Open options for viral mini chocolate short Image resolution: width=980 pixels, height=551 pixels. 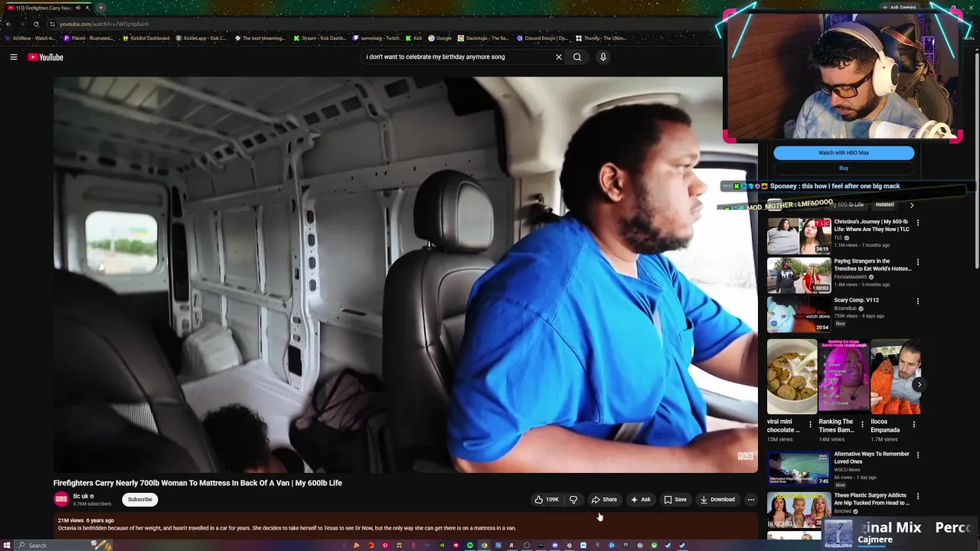tap(810, 424)
